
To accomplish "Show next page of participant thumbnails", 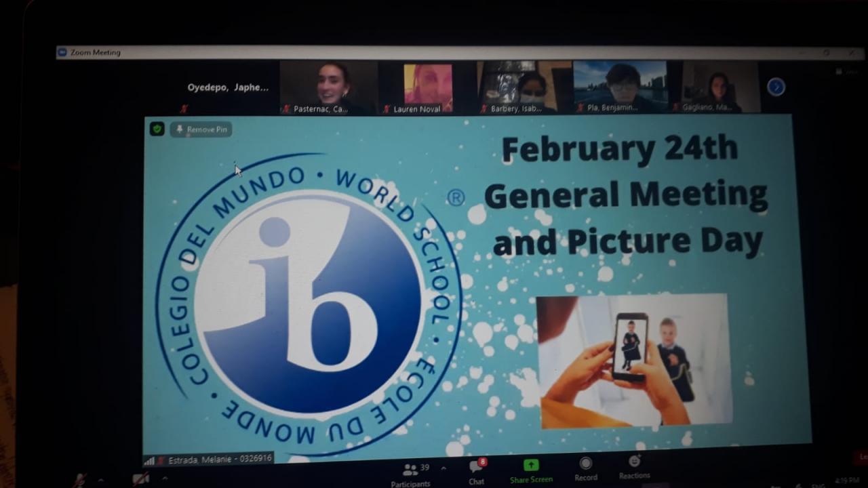I will click(x=776, y=87).
